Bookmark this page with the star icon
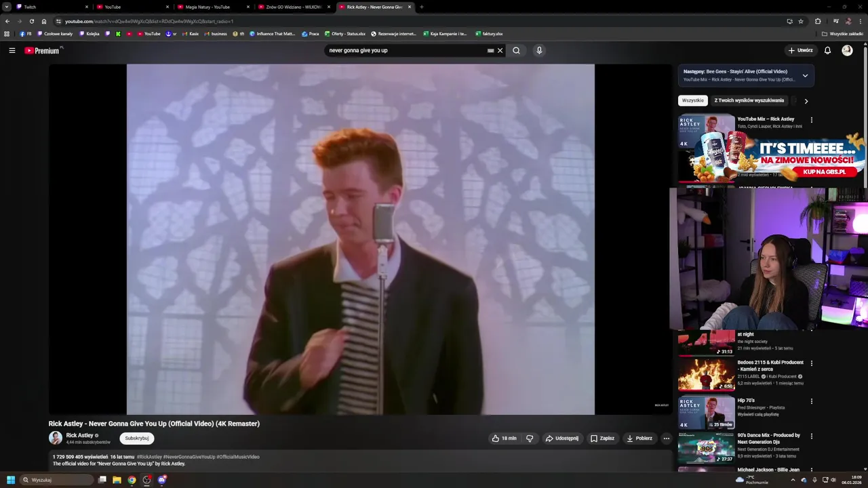This screenshot has width=868, height=488. click(801, 21)
